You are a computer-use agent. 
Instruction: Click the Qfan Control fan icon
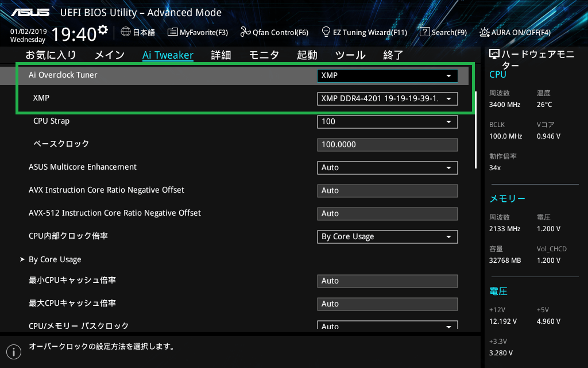pyautogui.click(x=245, y=32)
